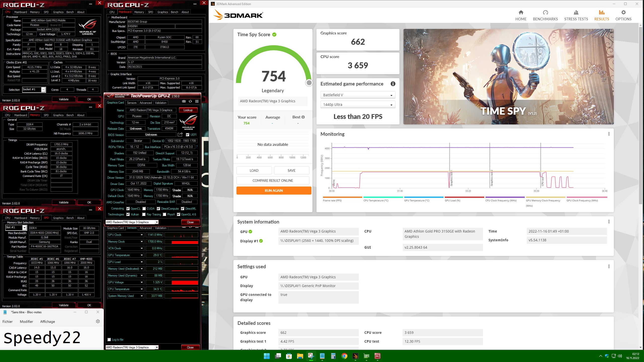Click info icon for Estimated game performance
The image size is (644, 362).
pyautogui.click(x=393, y=84)
